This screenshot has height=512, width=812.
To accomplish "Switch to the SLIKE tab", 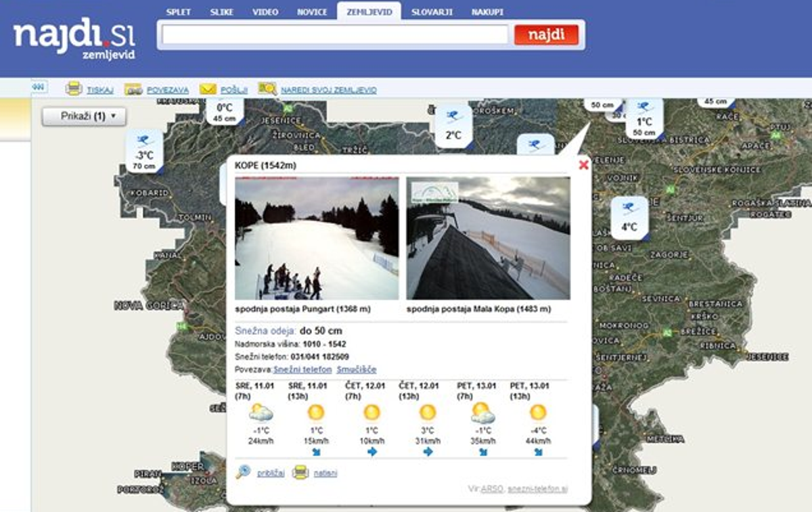I will pyautogui.click(x=221, y=12).
